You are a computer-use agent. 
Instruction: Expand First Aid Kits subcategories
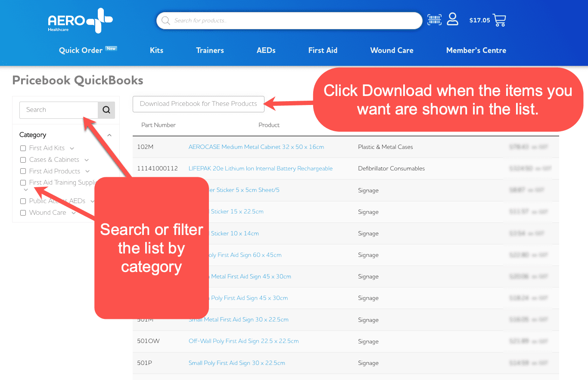pyautogui.click(x=72, y=148)
